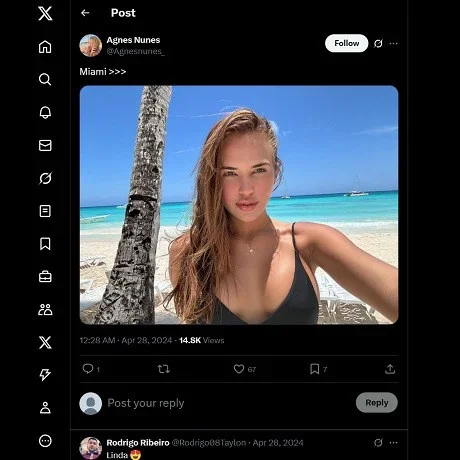The image size is (460, 460).
Task: Open More circle menu in sidebar
Action: tap(45, 441)
